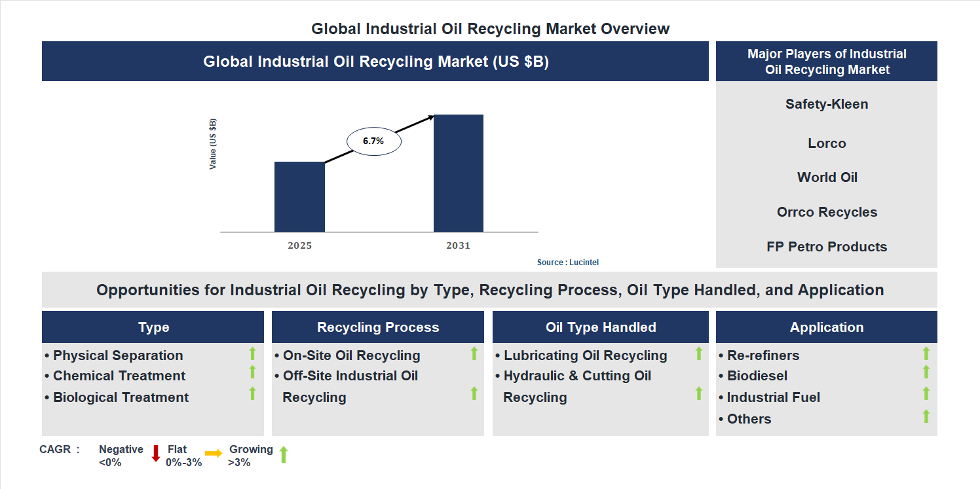Click the growth arrow beside Biological Treatment
The width and height of the screenshot is (980, 489).
point(252,393)
